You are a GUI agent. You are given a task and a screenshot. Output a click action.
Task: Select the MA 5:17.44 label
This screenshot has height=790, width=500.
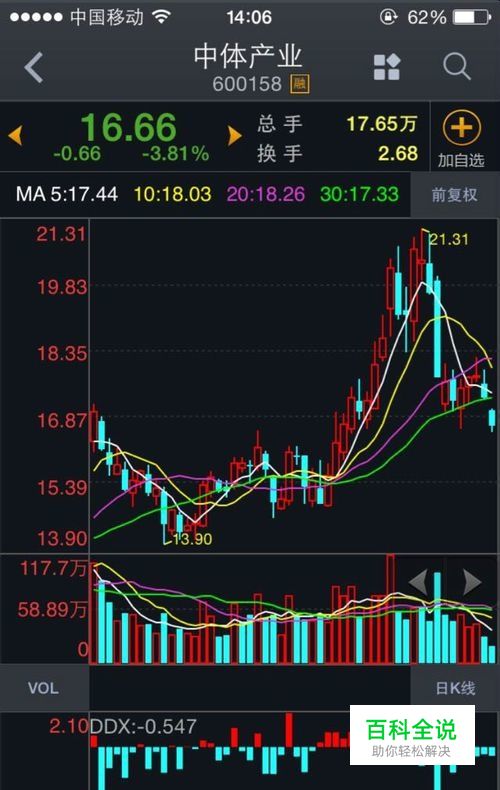[67, 194]
